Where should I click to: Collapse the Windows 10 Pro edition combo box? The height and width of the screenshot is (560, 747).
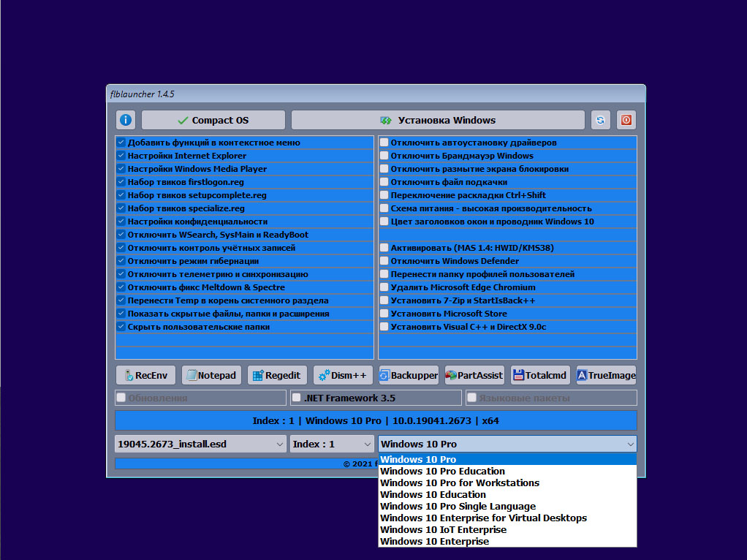(507, 444)
